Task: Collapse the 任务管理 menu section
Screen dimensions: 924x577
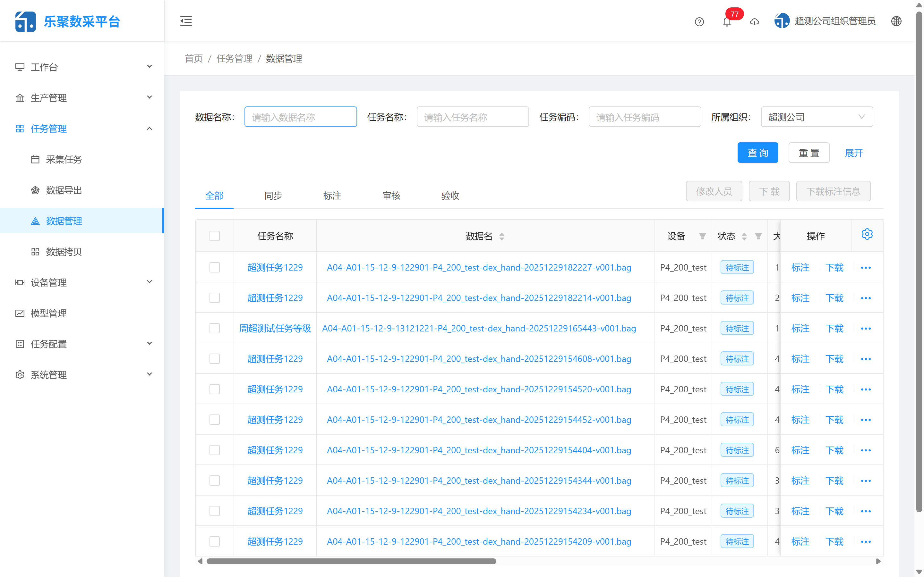Action: (49, 129)
